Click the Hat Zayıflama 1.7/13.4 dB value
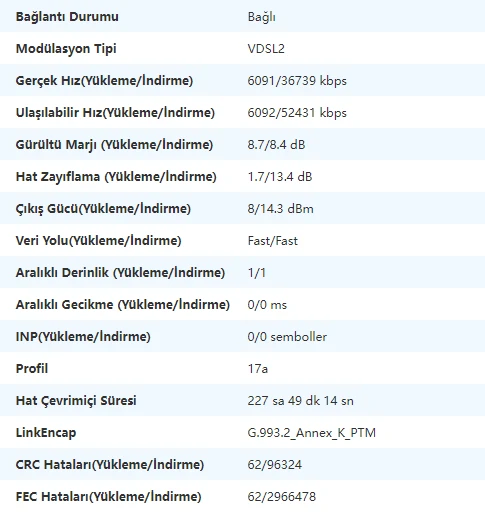 (x=280, y=177)
